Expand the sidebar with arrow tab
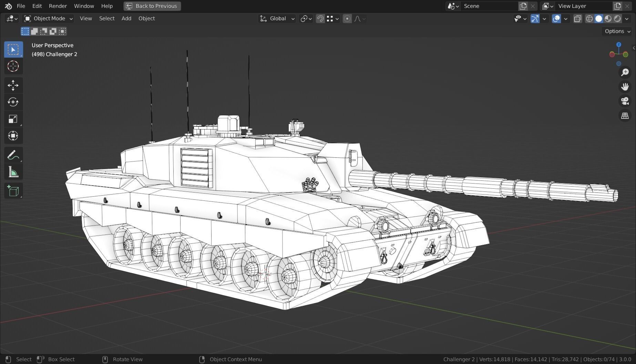This screenshot has width=636, height=364. pyautogui.click(x=634, y=48)
